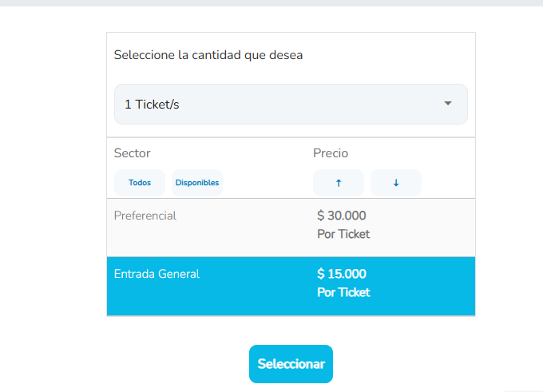This screenshot has width=543, height=392.
Task: Show all sectors with Todos filter
Action: click(x=140, y=183)
